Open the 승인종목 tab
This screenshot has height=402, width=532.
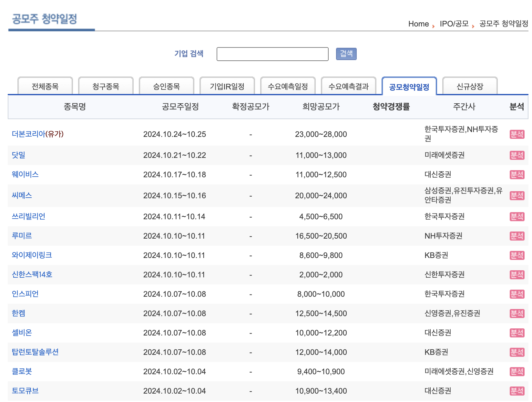click(167, 86)
